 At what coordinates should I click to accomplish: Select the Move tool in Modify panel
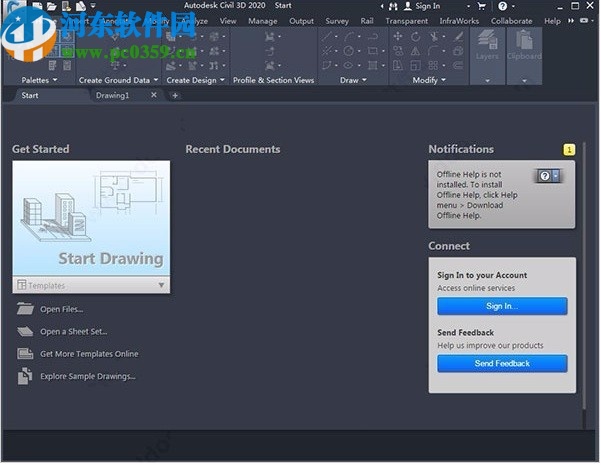coord(398,36)
